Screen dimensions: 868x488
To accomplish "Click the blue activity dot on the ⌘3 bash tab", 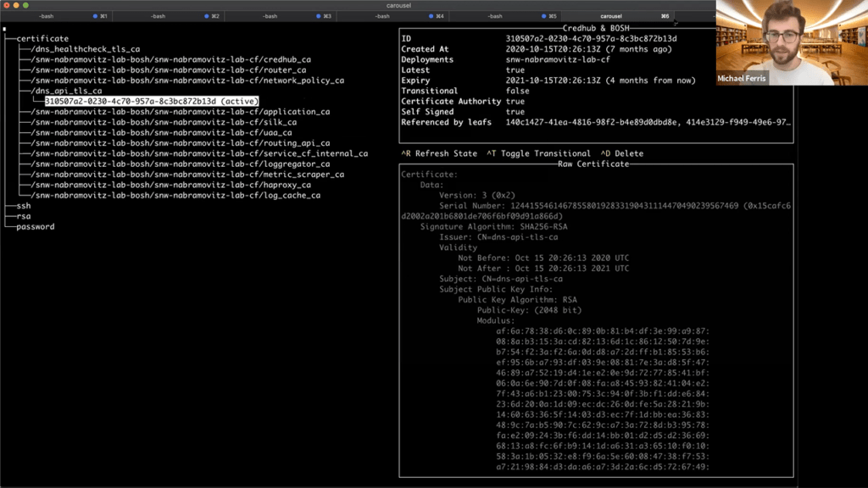I will [319, 16].
